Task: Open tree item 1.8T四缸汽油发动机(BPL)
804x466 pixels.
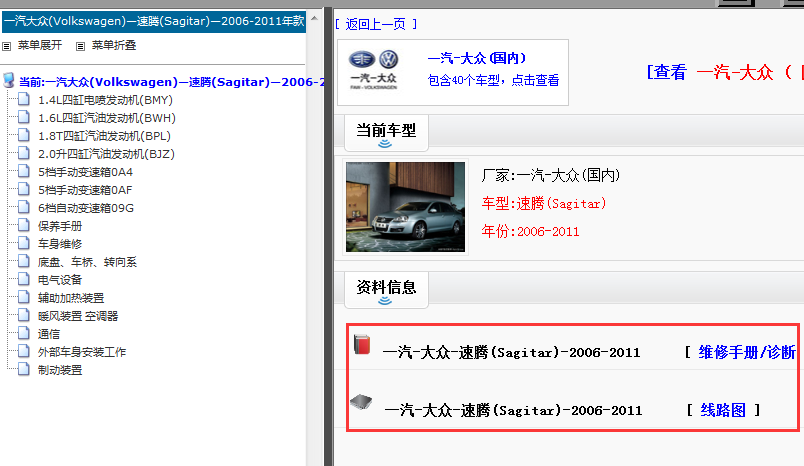Action: (104, 136)
